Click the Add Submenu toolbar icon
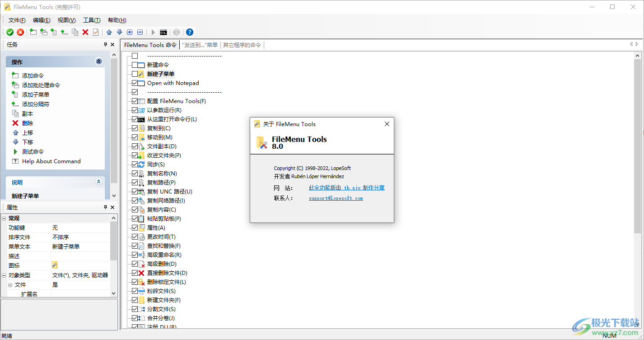The width and height of the screenshot is (644, 340). (54, 32)
